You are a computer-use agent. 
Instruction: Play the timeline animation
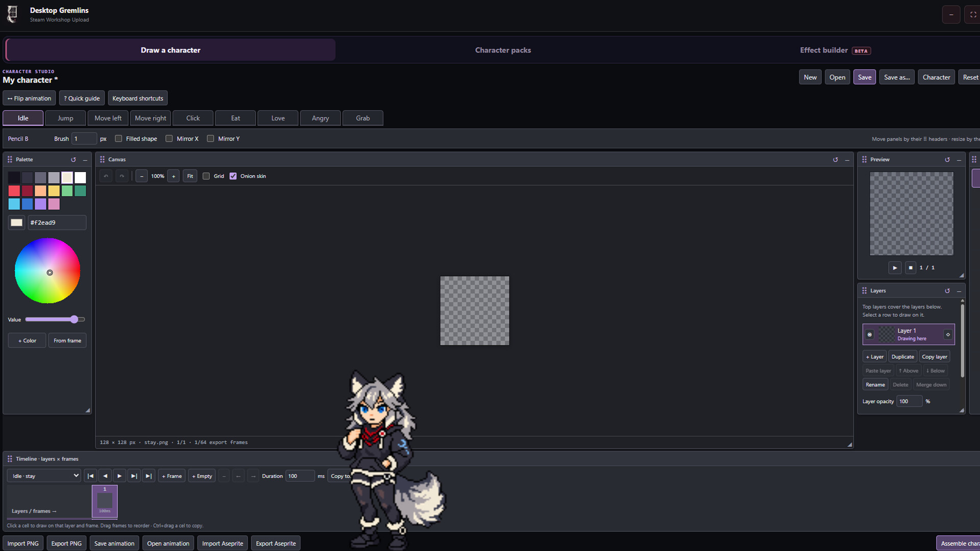119,476
